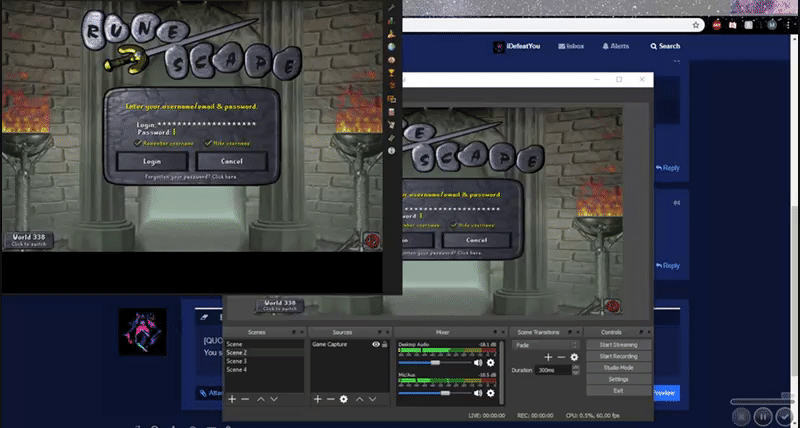Open the RuneLite red book sidebar icon
This screenshot has height=428, width=800.
[391, 112]
